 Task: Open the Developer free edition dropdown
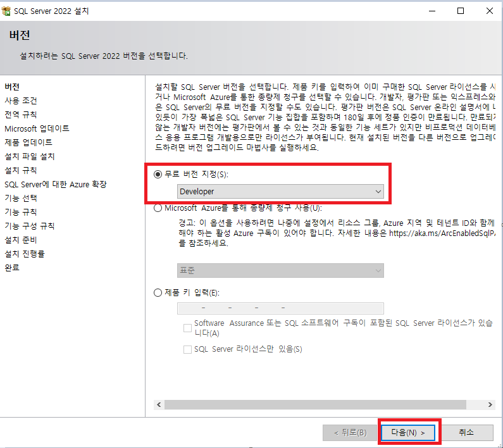280,192
